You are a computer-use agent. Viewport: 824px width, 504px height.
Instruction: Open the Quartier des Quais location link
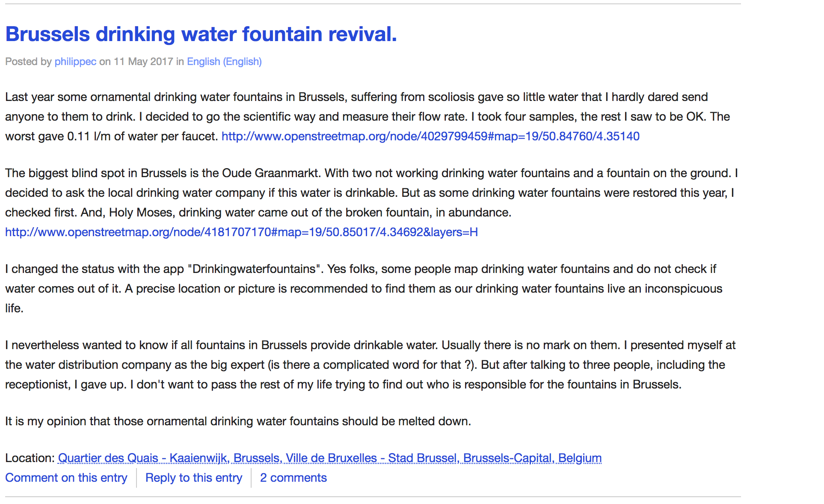(x=330, y=458)
